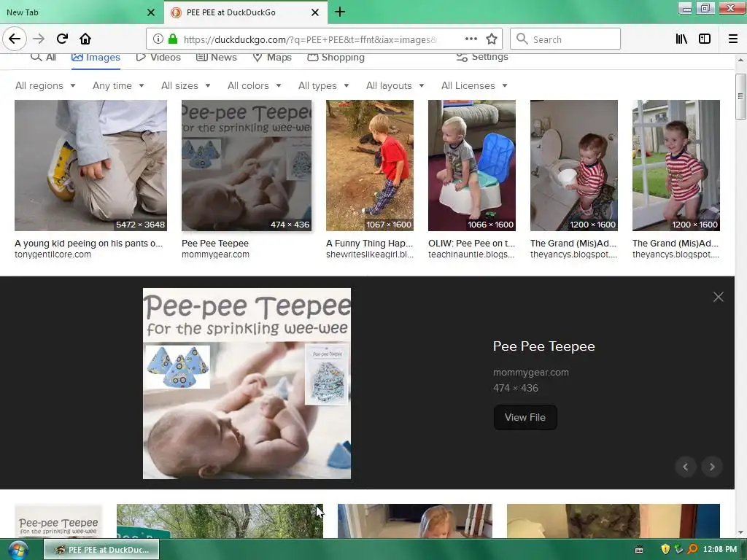
Task: Close the PEE PEE at DuckDuckGo tab
Action: (315, 12)
